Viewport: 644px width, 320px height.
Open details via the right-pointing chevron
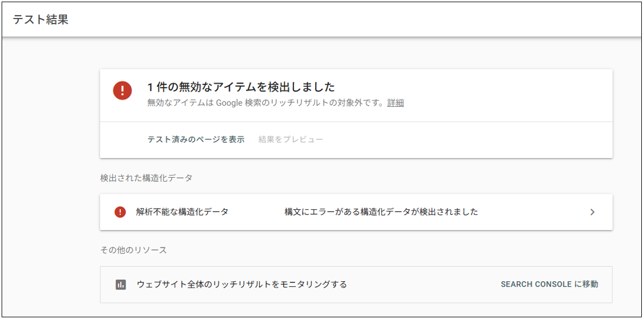pyautogui.click(x=593, y=212)
